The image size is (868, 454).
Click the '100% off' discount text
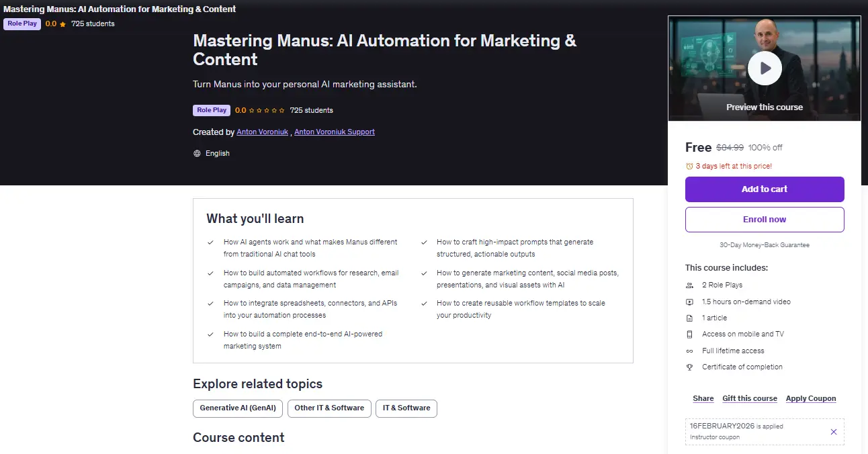[765, 148]
